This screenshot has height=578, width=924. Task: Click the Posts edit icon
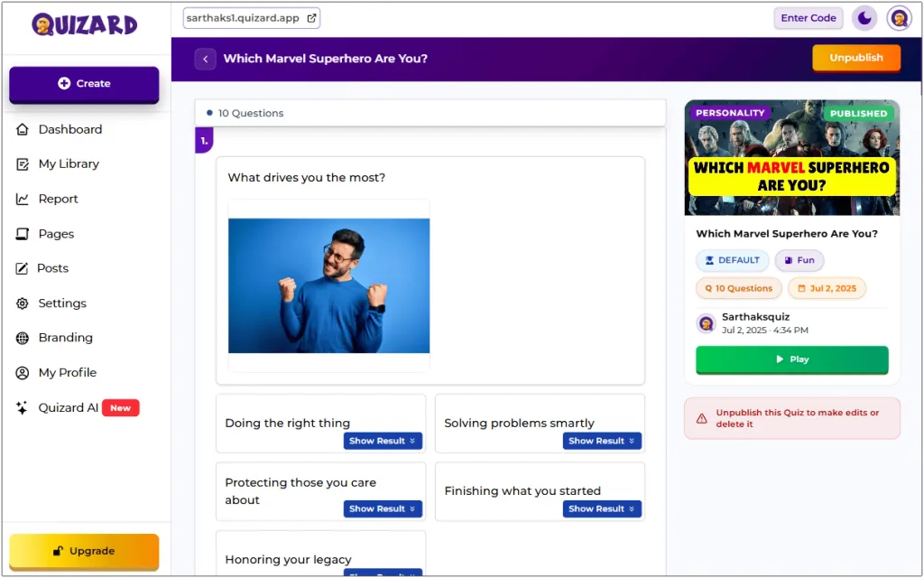pos(22,268)
